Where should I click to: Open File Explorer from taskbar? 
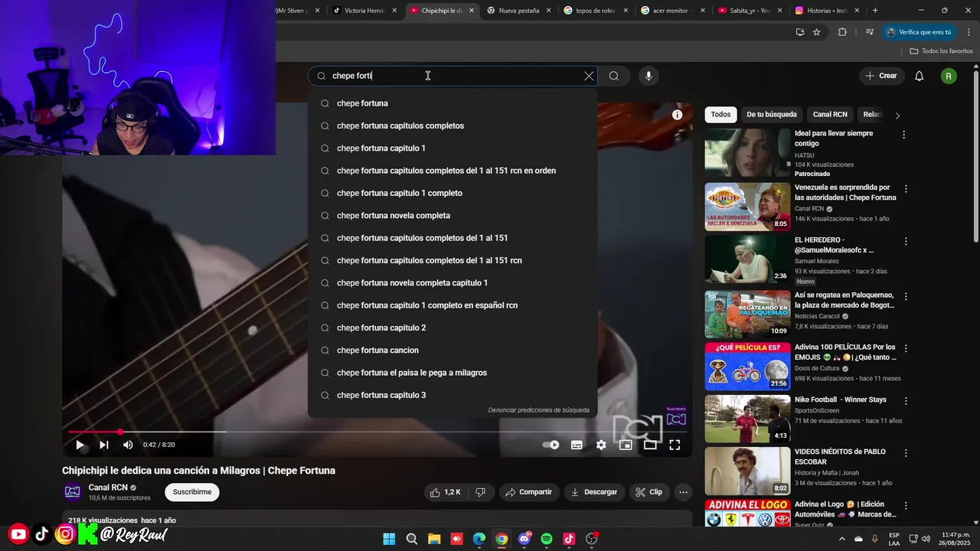click(434, 539)
